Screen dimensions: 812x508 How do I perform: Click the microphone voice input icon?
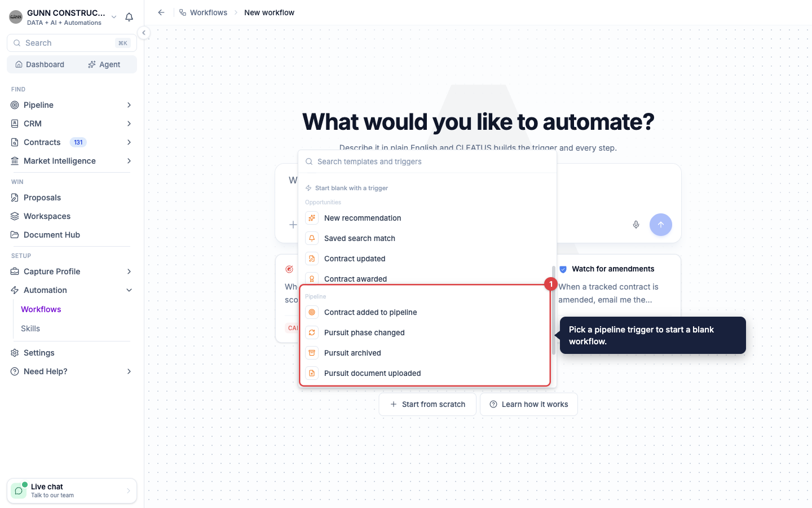[636, 225]
